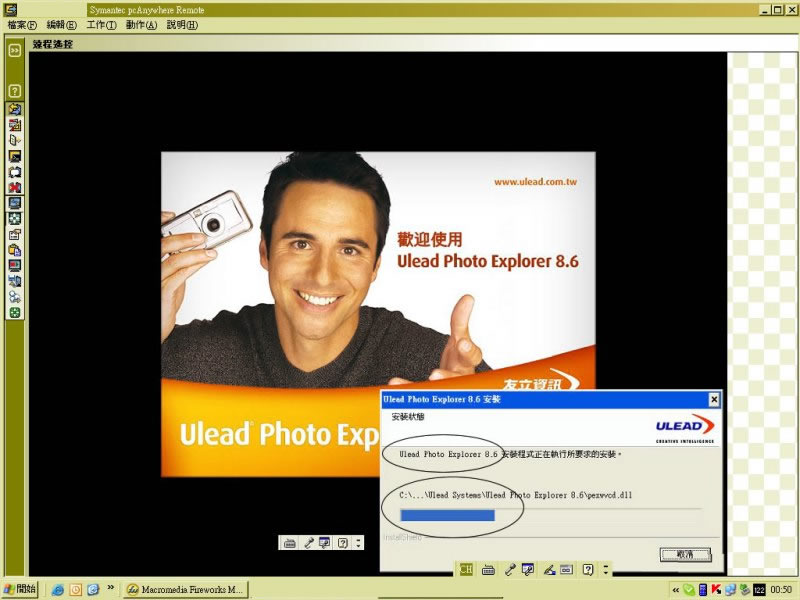
Task: Open the 檔案(F) menu
Action: 22,24
